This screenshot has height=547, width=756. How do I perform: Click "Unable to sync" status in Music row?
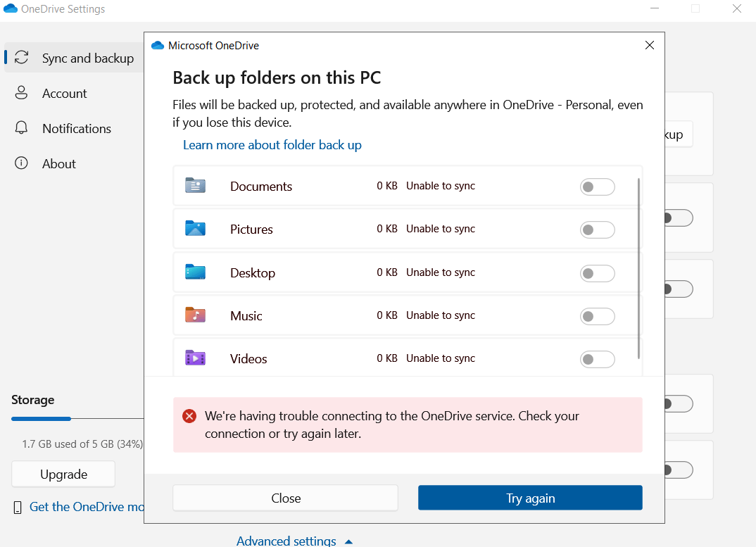440,315
